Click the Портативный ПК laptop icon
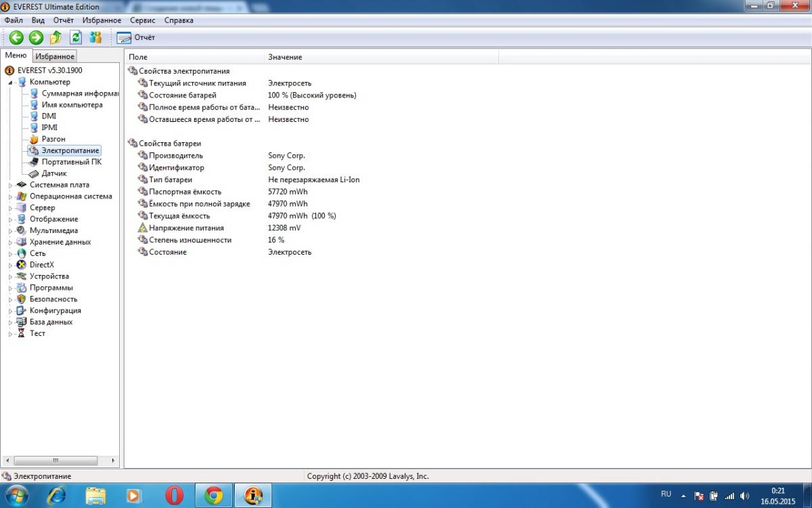The width and height of the screenshot is (812, 508). (34, 162)
